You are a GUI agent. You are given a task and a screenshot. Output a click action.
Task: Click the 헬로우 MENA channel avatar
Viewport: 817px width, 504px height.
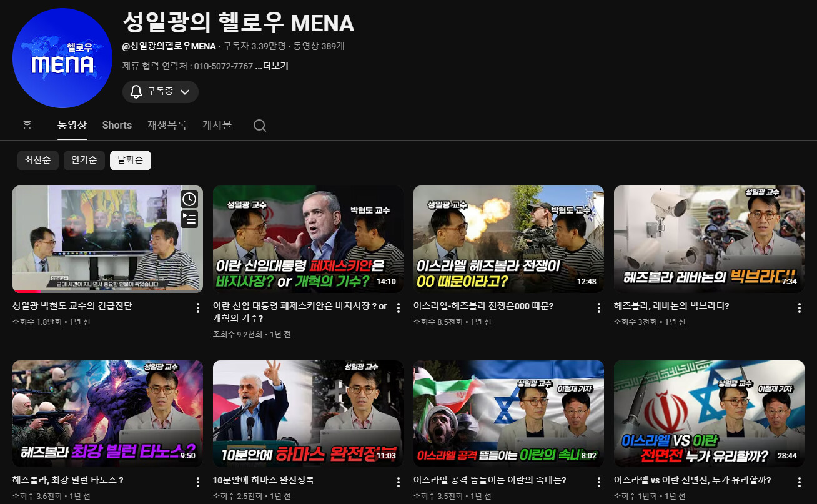pyautogui.click(x=62, y=58)
